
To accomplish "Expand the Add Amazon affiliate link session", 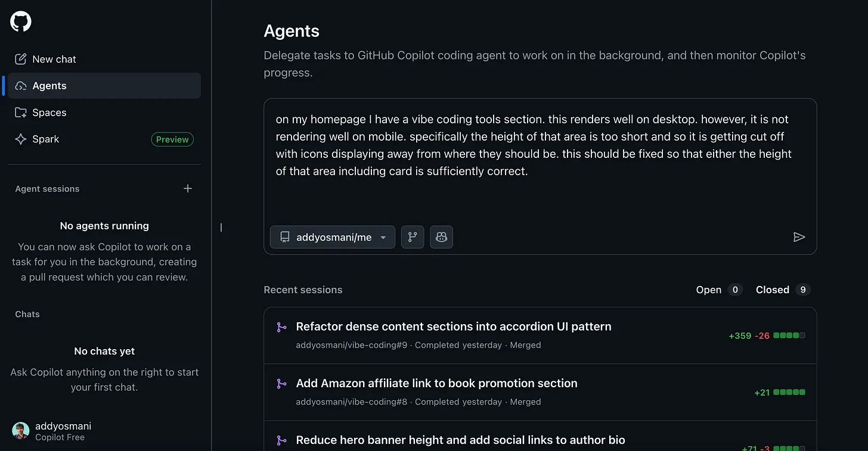I will click(436, 383).
